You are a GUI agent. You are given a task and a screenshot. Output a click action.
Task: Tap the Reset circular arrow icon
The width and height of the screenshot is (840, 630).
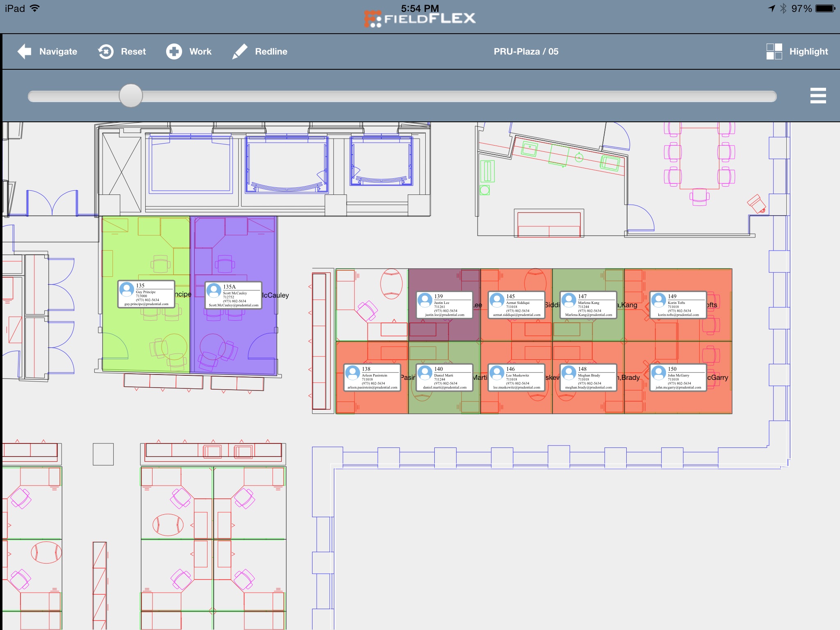(106, 52)
